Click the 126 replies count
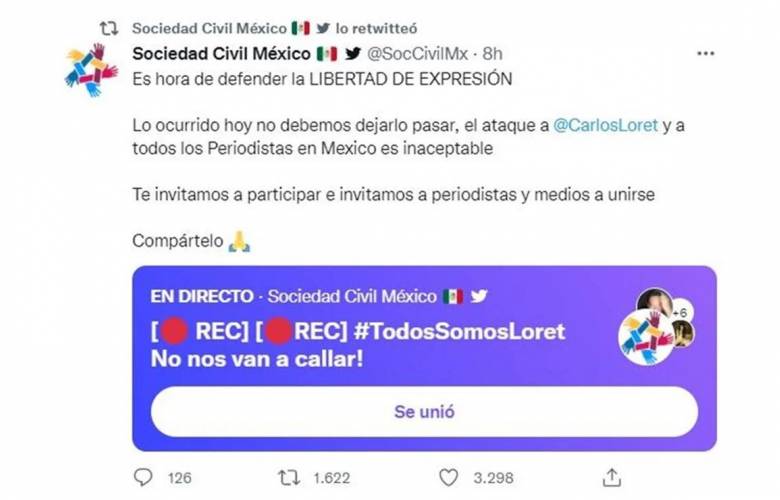 pyautogui.click(x=180, y=477)
